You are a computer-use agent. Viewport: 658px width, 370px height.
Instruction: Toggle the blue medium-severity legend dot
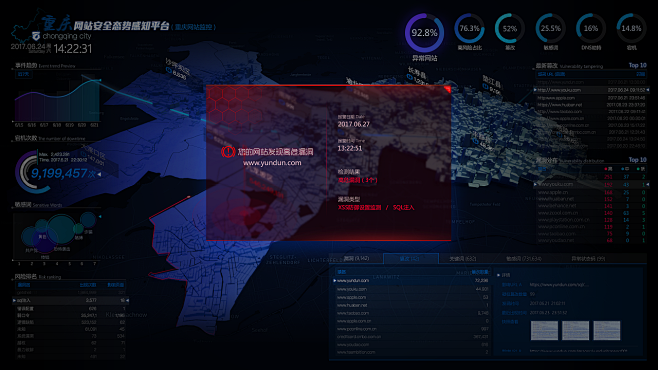tap(622, 169)
